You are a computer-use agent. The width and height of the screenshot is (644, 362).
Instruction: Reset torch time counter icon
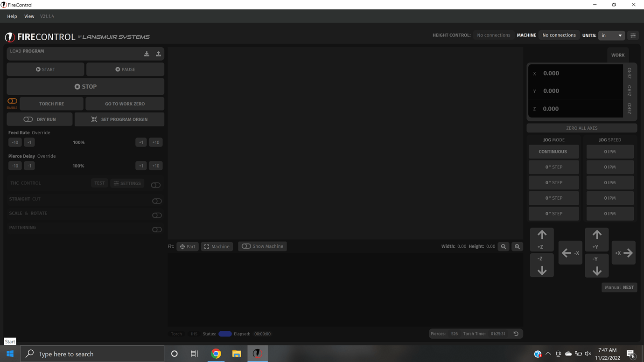(516, 334)
